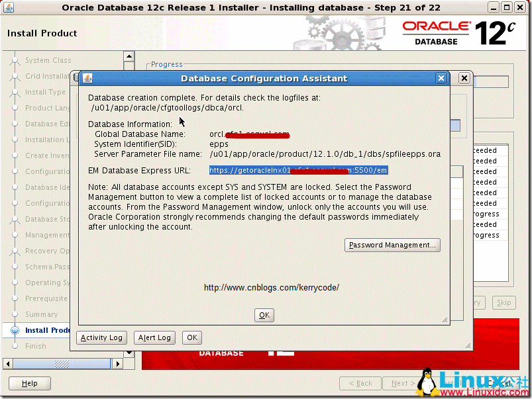Click the Help button
Image resolution: width=532 pixels, height=399 pixels.
coord(29,383)
